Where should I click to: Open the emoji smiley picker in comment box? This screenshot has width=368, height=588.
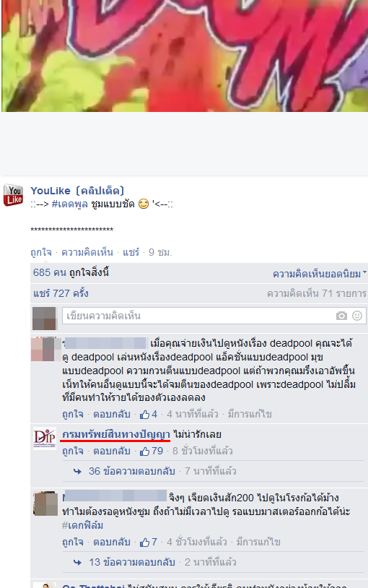click(357, 316)
